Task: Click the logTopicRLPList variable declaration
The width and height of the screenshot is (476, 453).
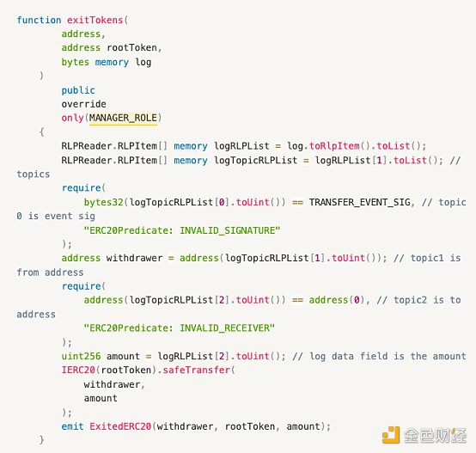Action: (255, 160)
